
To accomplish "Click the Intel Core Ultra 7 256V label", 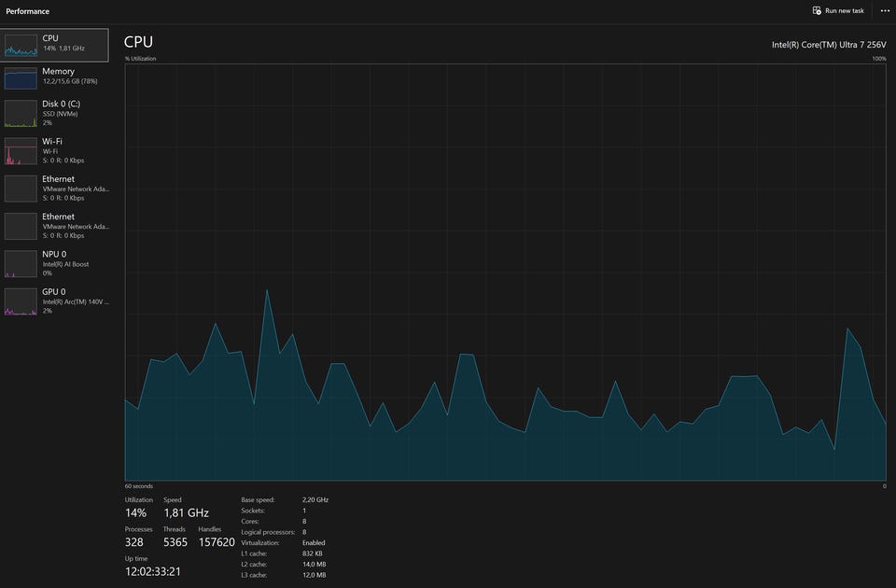I will pyautogui.click(x=829, y=45).
